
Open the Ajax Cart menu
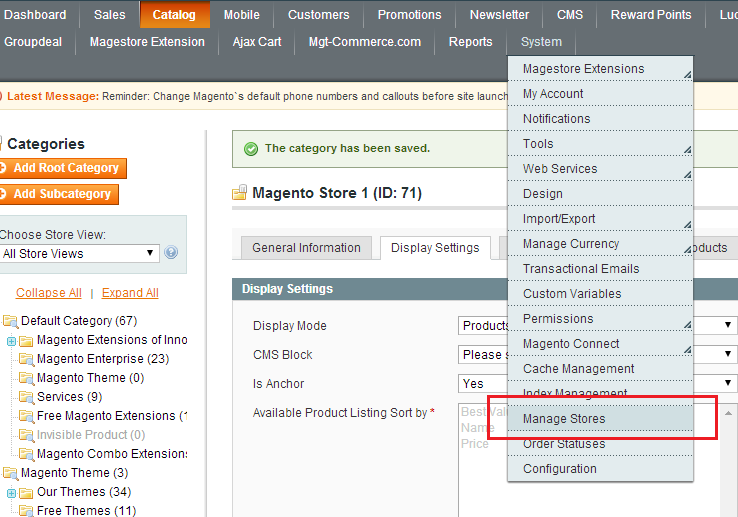pos(257,42)
